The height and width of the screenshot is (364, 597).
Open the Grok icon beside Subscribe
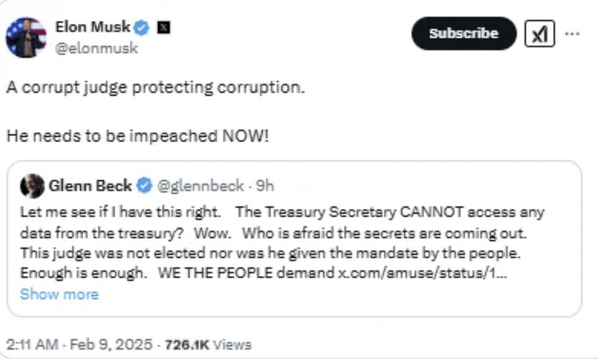click(x=540, y=34)
